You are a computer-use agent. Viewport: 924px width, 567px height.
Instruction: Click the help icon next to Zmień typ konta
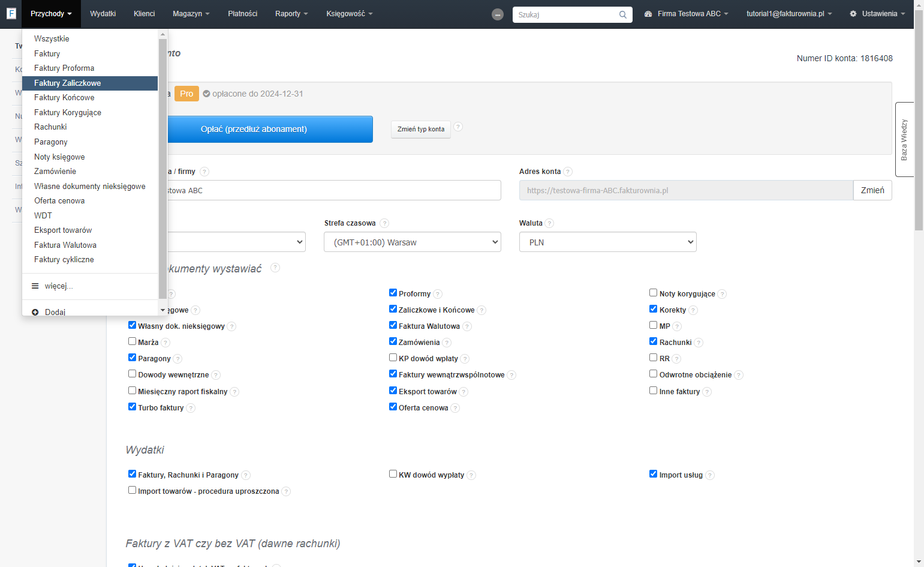coord(458,127)
